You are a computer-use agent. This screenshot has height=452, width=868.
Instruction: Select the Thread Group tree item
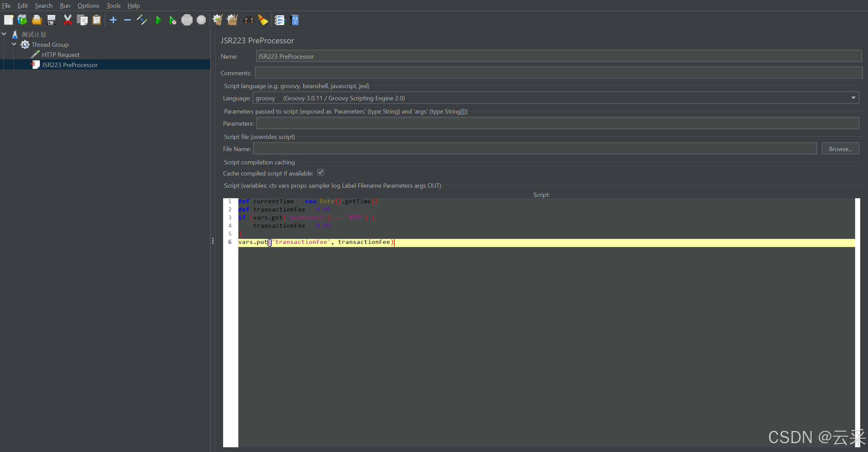coord(50,44)
